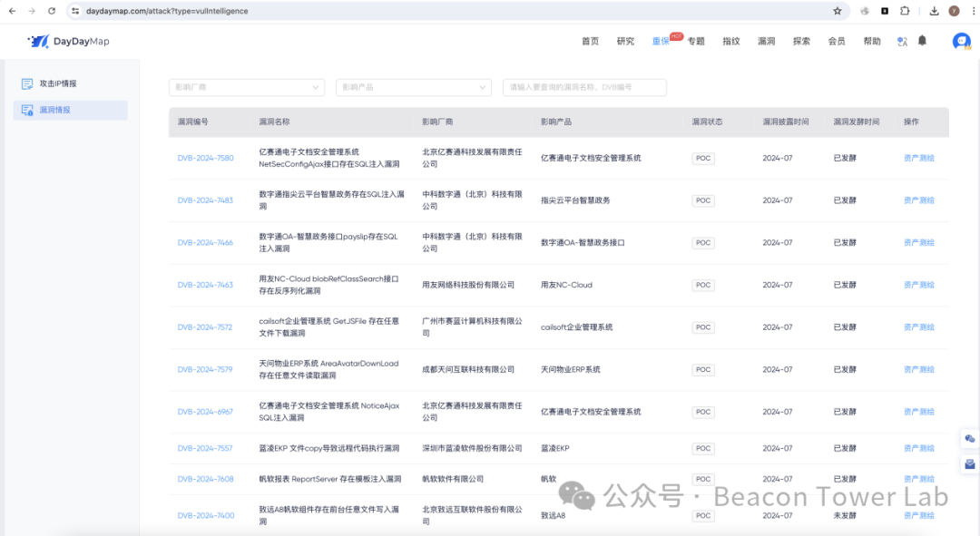Open the floating WeChat contact icon
Screen dimensions: 980x536
(969, 439)
